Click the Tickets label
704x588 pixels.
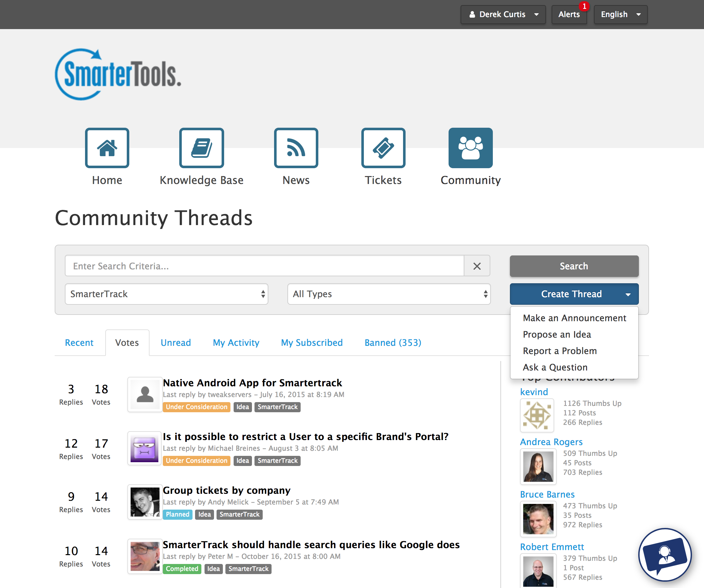[383, 181]
